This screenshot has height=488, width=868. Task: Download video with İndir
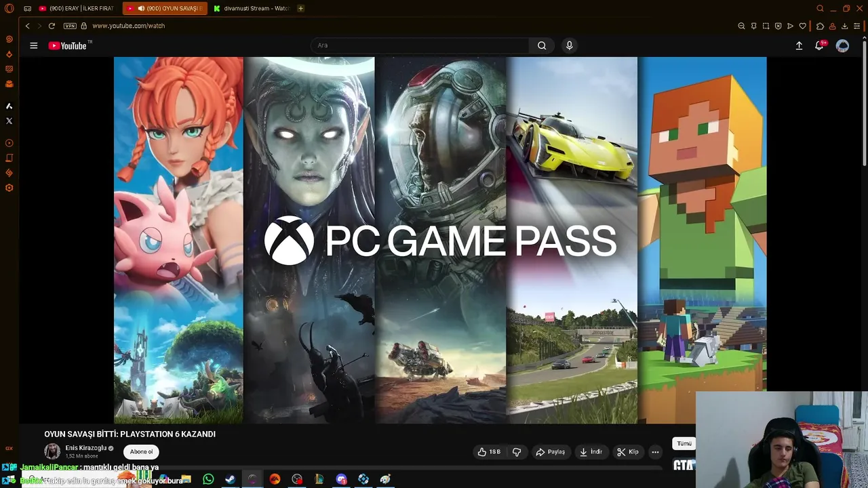click(x=591, y=451)
